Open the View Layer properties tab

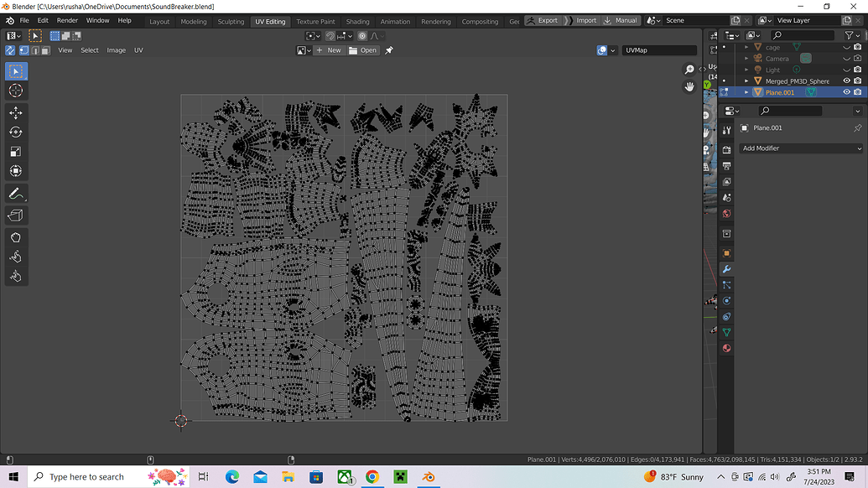(727, 182)
